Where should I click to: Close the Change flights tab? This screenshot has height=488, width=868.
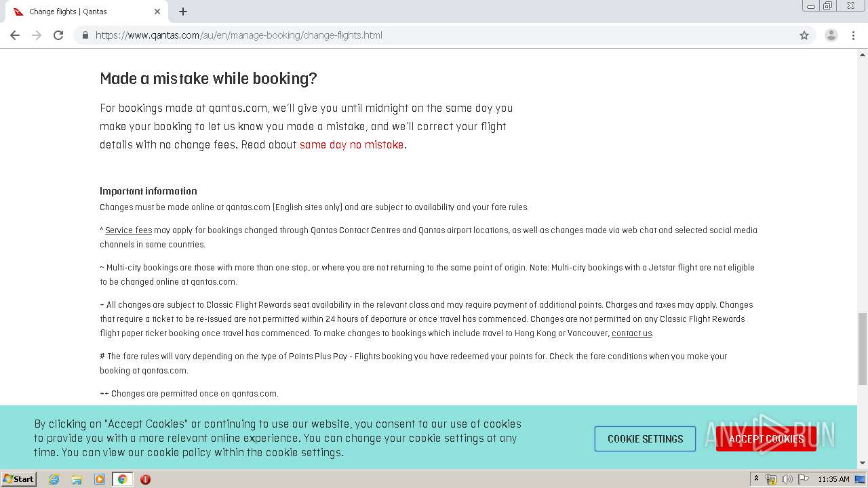[x=157, y=12]
